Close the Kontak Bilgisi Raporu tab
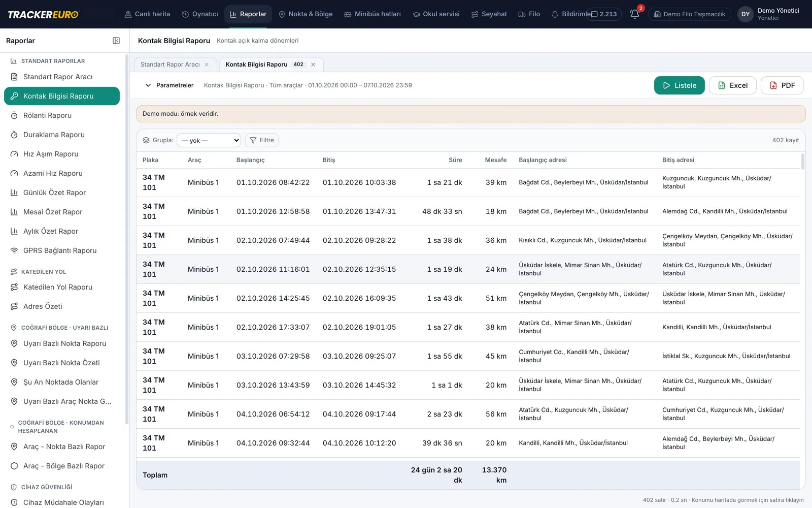 [x=313, y=65]
